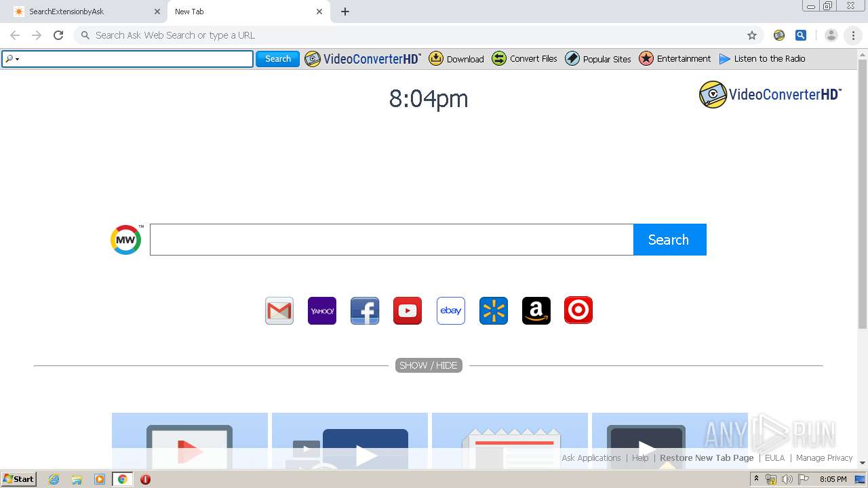Viewport: 868px width, 488px height.
Task: Open the EULA link
Action: [x=774, y=458]
